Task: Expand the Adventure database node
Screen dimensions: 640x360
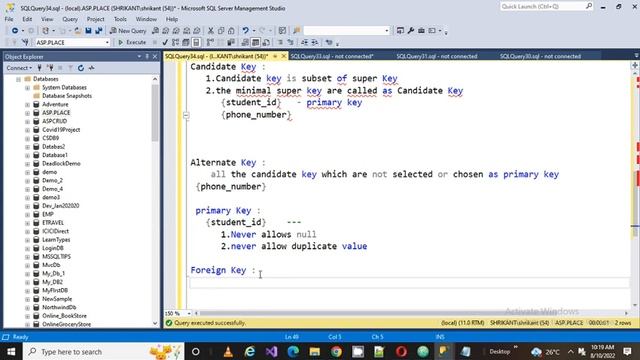Action: tap(27, 104)
